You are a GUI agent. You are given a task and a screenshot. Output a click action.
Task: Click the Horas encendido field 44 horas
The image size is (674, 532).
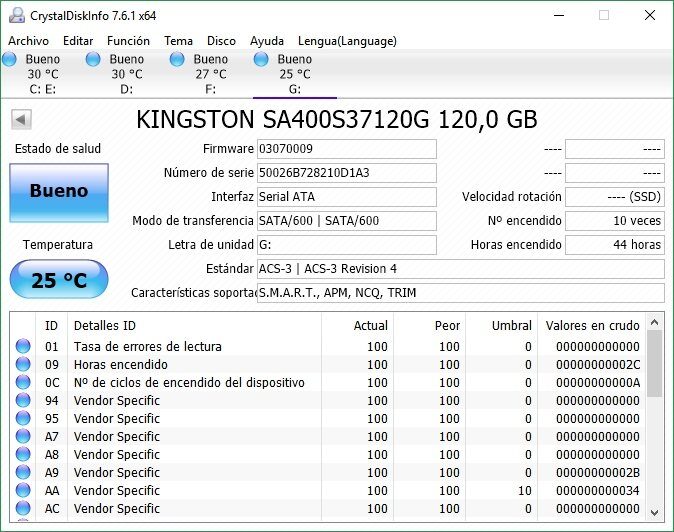click(615, 245)
